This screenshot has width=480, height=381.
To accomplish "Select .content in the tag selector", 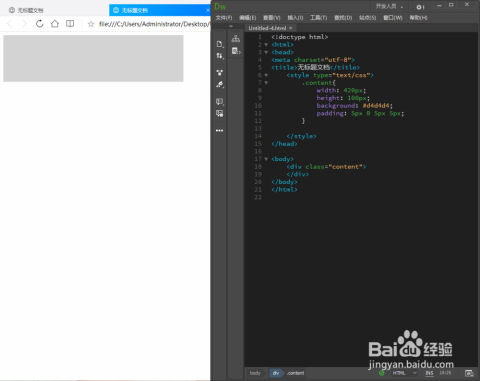I will click(295, 373).
